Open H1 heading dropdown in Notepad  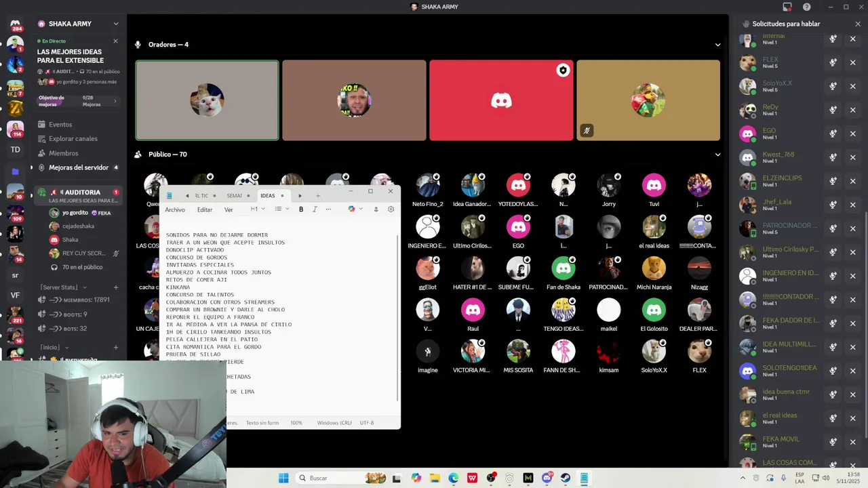[x=258, y=209]
